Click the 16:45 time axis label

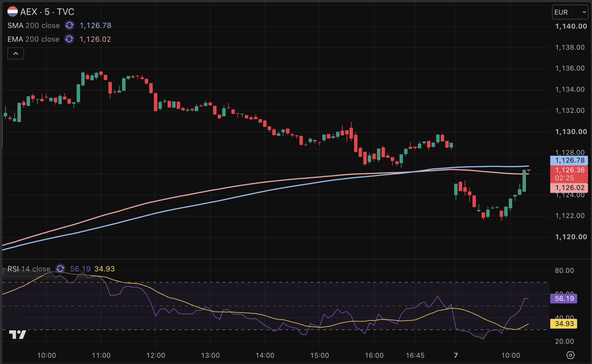(x=415, y=355)
